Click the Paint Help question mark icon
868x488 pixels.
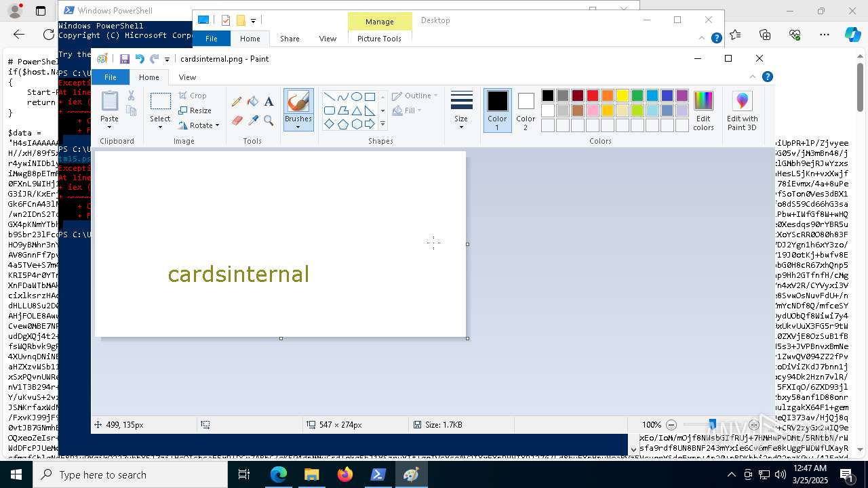[768, 77]
